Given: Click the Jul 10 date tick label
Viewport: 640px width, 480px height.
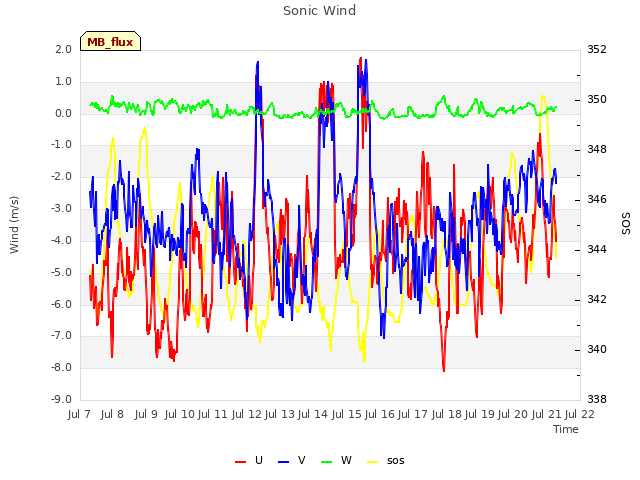Looking at the screenshot, I should [x=180, y=414].
